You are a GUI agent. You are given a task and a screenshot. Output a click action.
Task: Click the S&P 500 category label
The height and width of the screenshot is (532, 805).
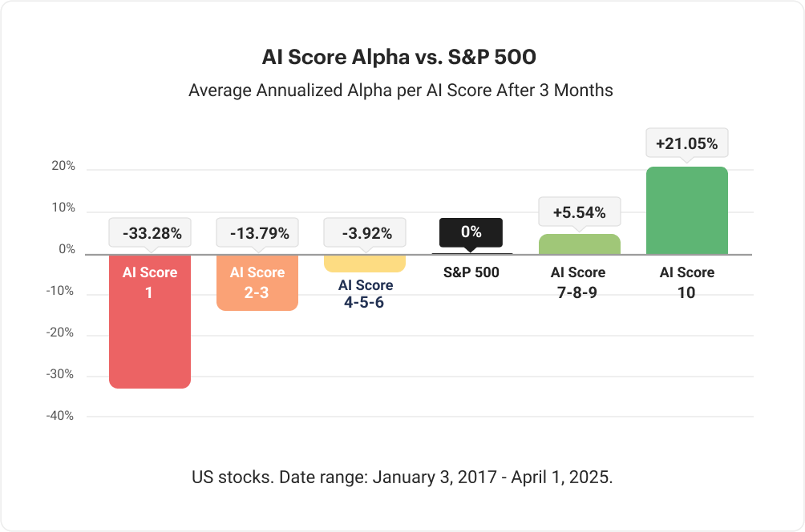[471, 272]
